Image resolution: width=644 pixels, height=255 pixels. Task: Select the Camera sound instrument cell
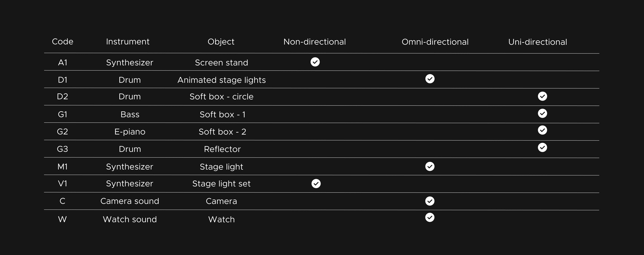[130, 201]
